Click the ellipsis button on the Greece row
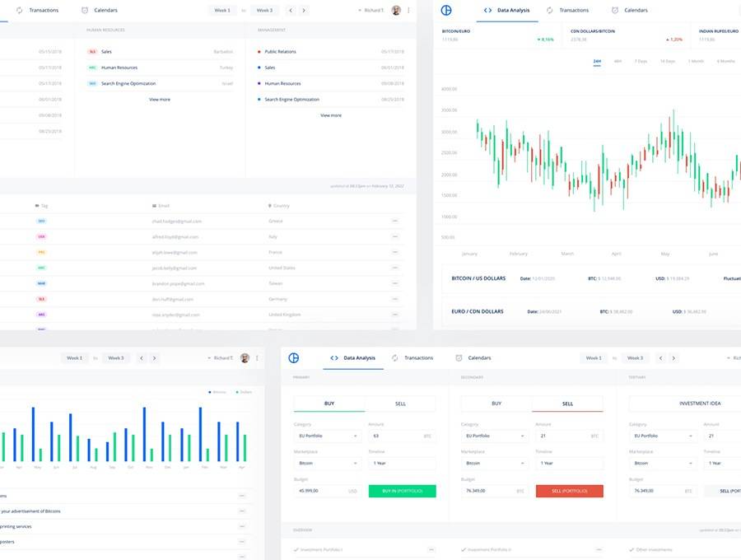 [x=395, y=221]
